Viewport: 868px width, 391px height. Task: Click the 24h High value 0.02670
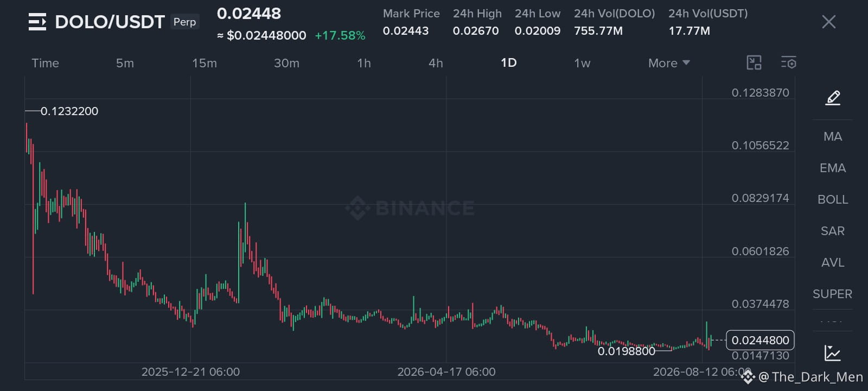tap(476, 31)
